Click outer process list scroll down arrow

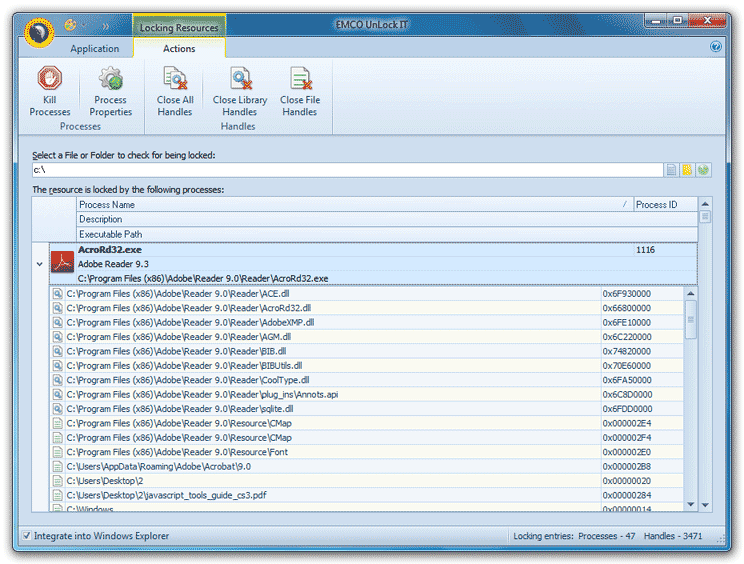click(705, 505)
